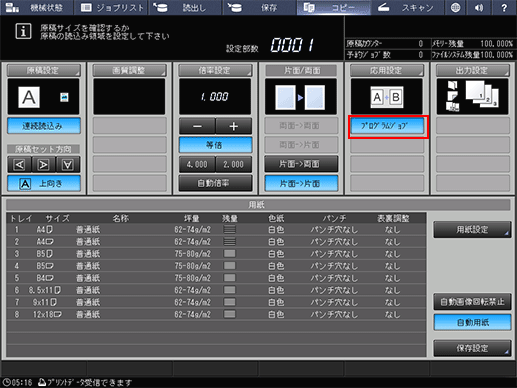Click the speaker volume icon

(479, 8)
